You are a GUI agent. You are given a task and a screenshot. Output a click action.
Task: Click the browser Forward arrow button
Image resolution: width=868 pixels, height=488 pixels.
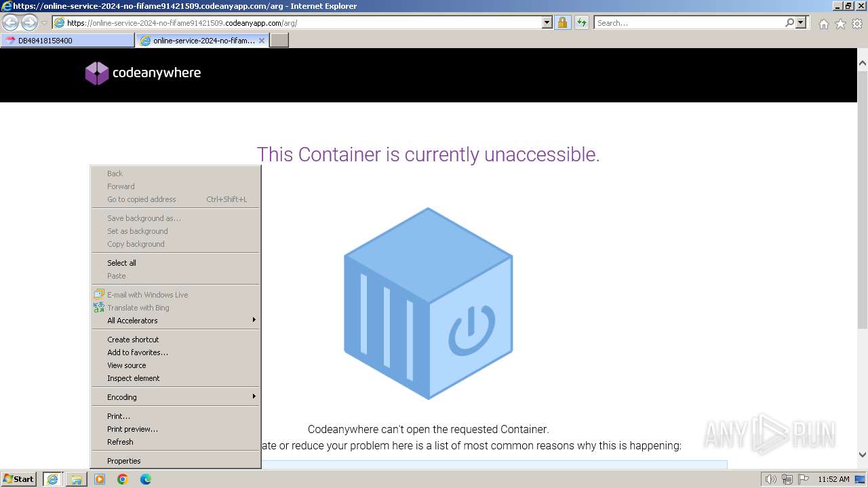[29, 23]
